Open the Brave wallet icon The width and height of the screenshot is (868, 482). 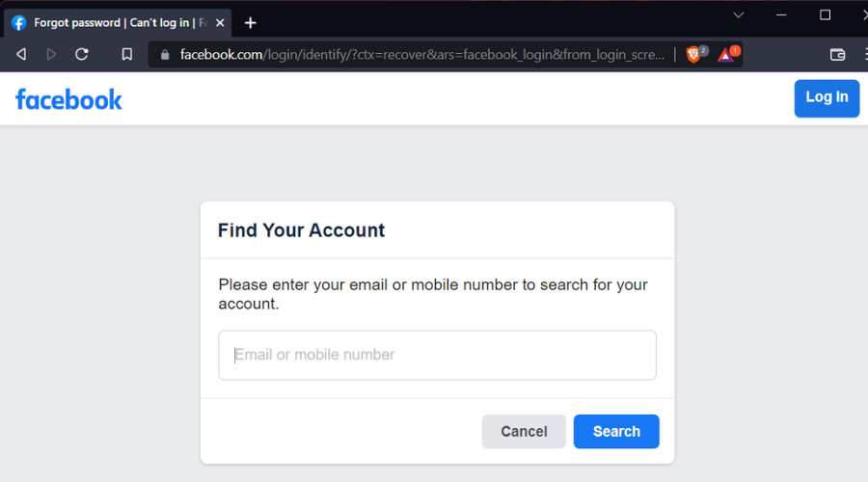coord(837,54)
